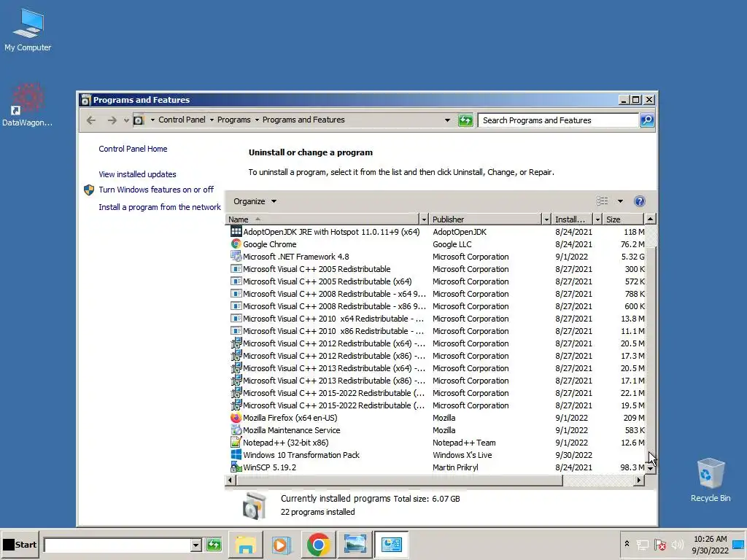This screenshot has width=747, height=560.
Task: Open the Start menu button
Action: point(20,545)
